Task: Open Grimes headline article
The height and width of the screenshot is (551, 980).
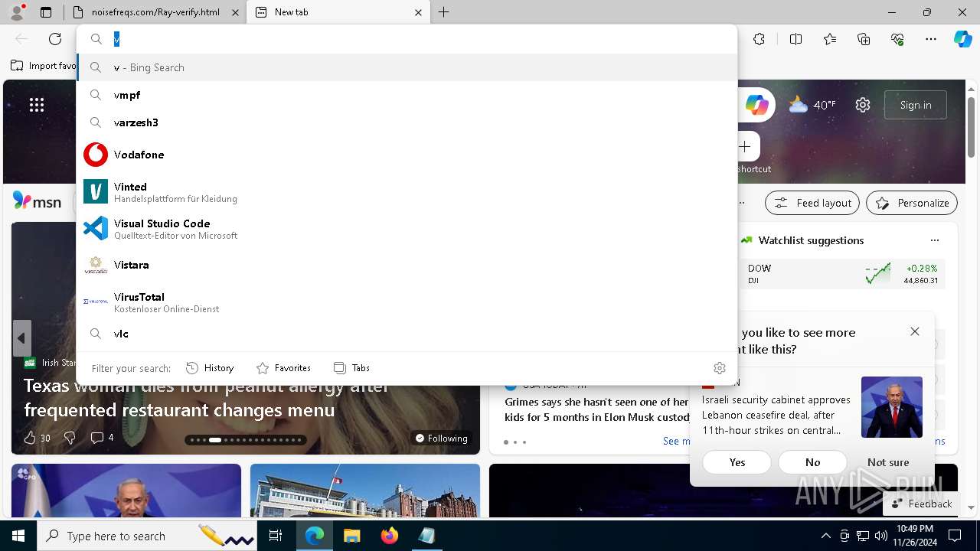Action: coord(597,409)
